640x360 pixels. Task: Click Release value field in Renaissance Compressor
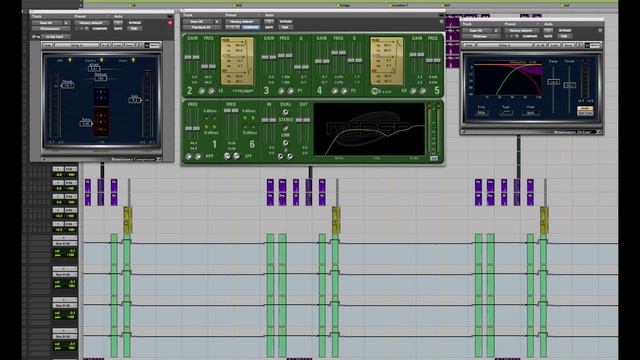[x=101, y=78]
